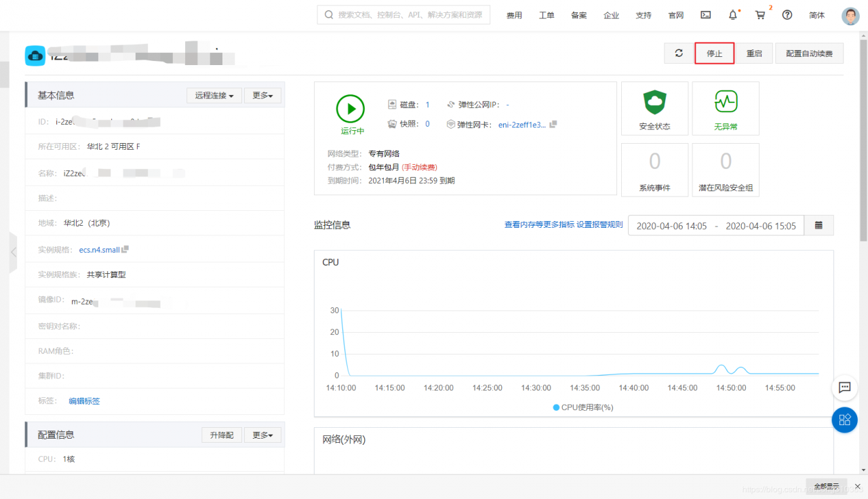
Task: Click the elastic NIC icon
Action: tap(452, 124)
